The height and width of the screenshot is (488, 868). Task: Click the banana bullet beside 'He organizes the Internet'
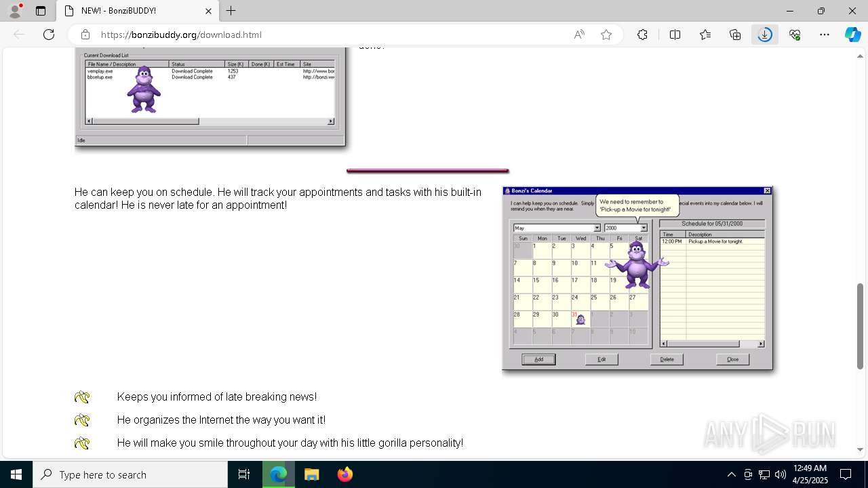click(x=82, y=420)
